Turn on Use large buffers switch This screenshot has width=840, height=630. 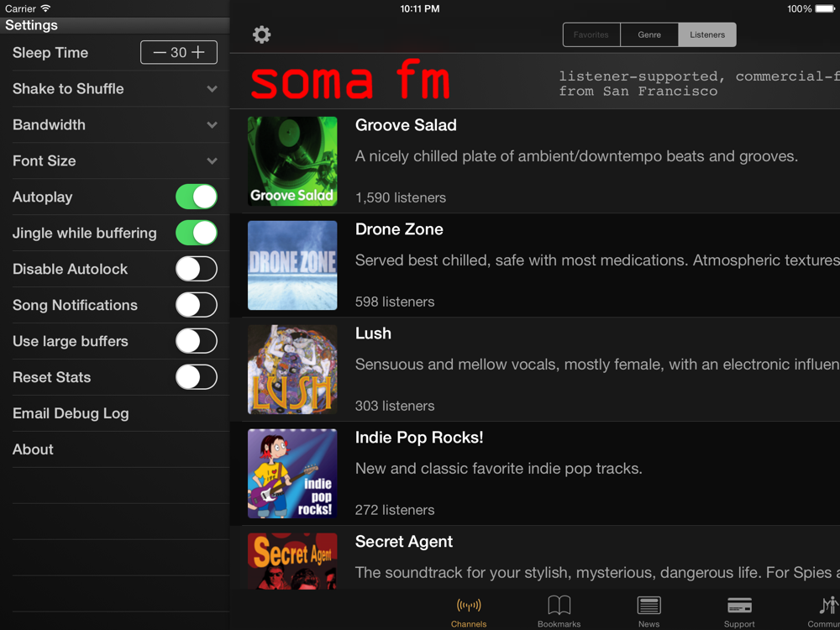[x=197, y=341]
